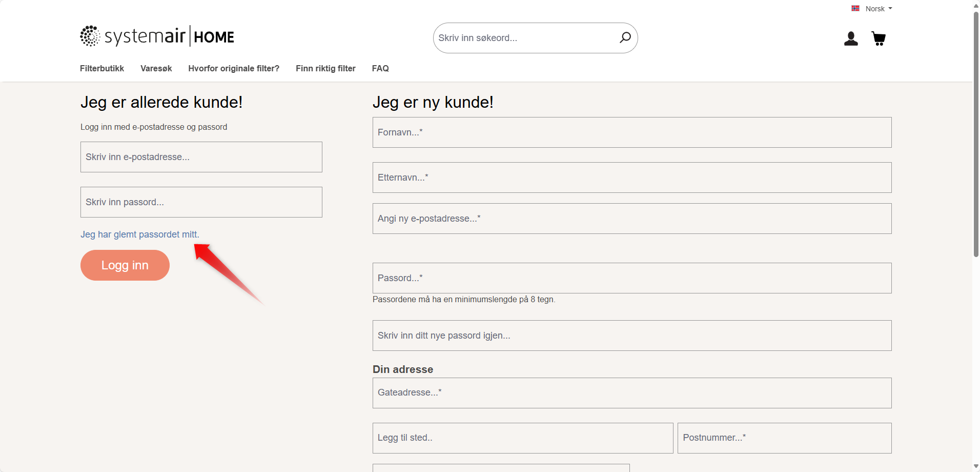Open the FAQ menu item
This screenshot has height=472, width=980.
tap(380, 68)
